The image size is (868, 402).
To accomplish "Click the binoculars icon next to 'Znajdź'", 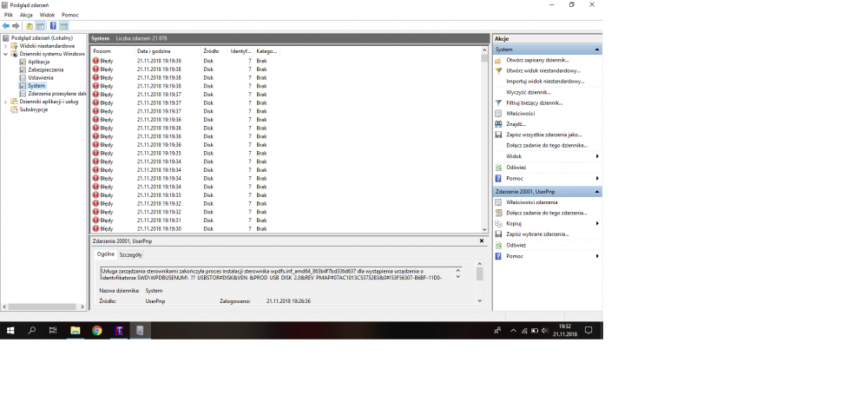I will [x=498, y=124].
